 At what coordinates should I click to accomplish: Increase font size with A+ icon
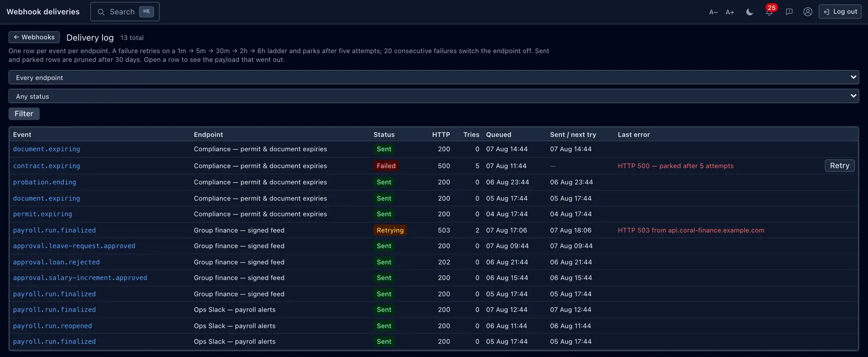coord(730,12)
